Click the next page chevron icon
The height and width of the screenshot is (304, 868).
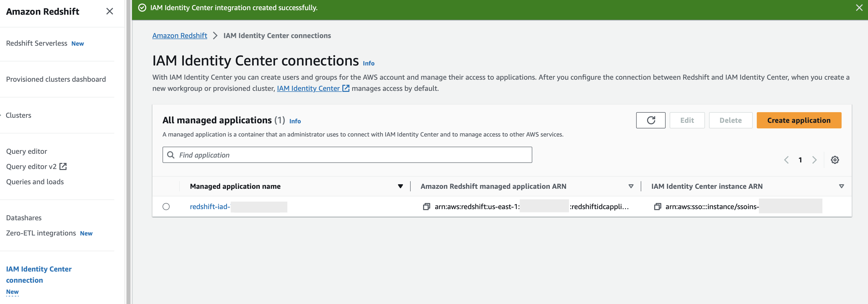click(815, 160)
